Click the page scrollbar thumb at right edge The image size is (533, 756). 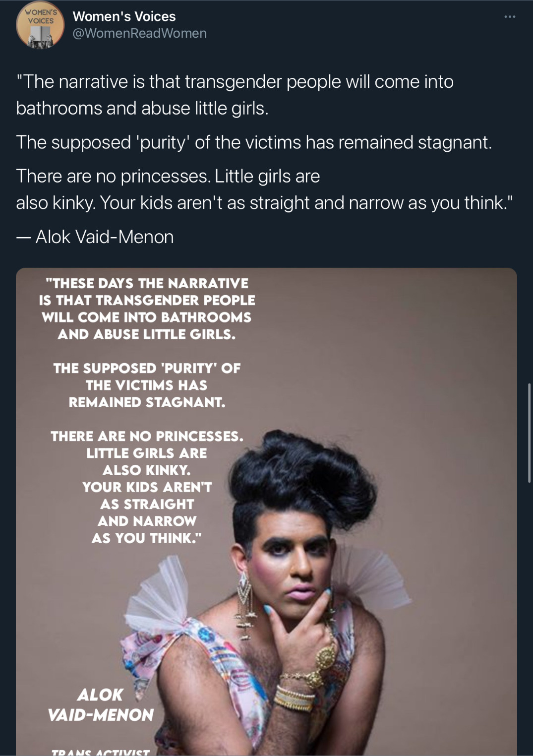530,433
